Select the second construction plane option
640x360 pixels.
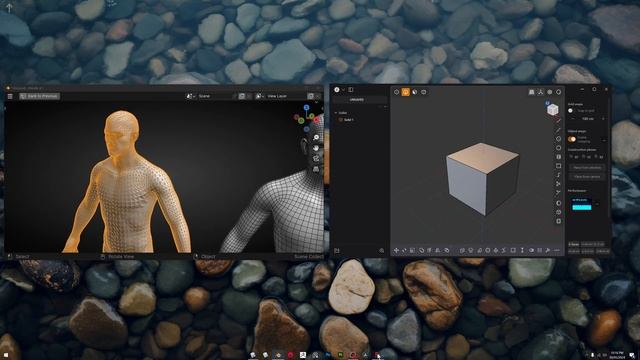click(x=587, y=157)
